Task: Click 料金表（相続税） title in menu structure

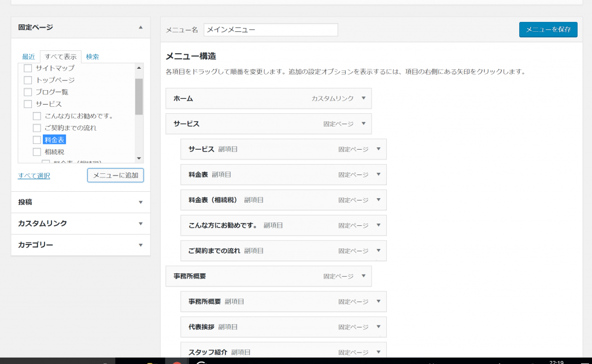Action: 214,200
